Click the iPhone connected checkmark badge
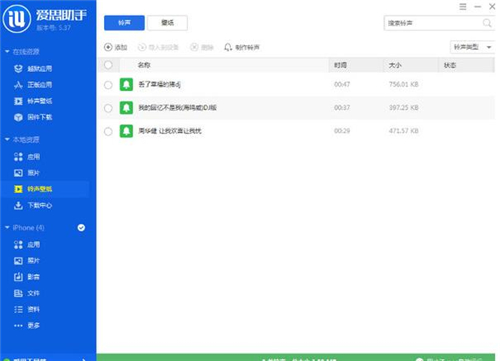The image size is (500, 361). pos(81,228)
